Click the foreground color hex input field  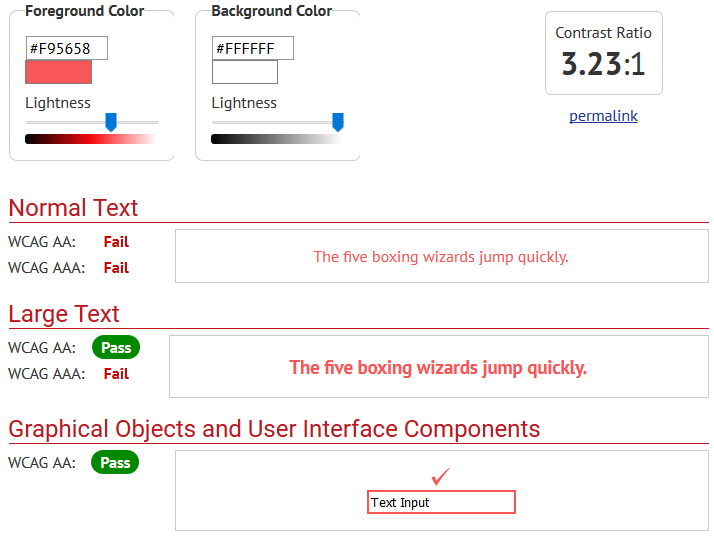point(67,48)
